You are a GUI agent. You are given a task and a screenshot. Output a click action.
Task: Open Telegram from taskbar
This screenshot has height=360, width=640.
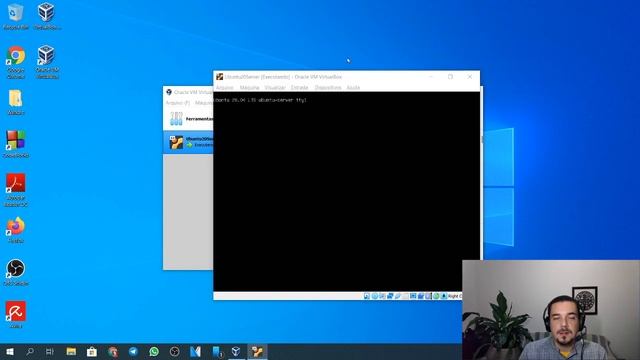point(133,351)
